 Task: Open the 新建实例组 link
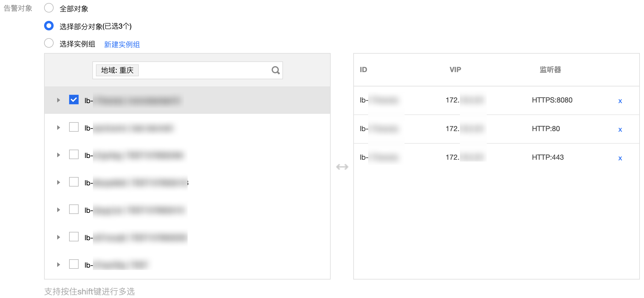tap(122, 44)
